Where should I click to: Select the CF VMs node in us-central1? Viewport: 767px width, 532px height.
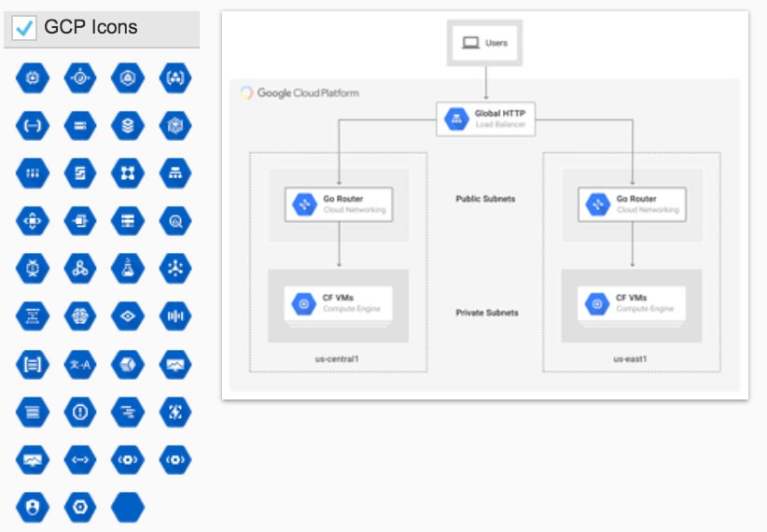tap(339, 304)
